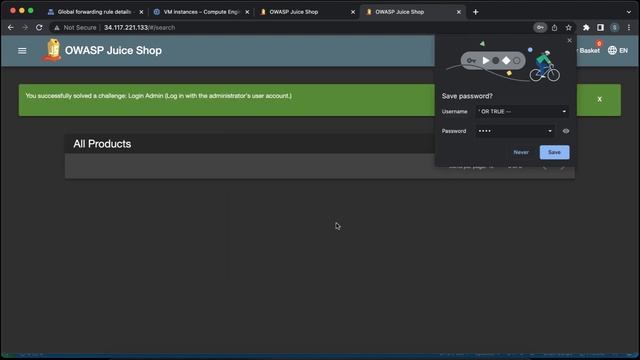Open the EN language selector

[618, 51]
